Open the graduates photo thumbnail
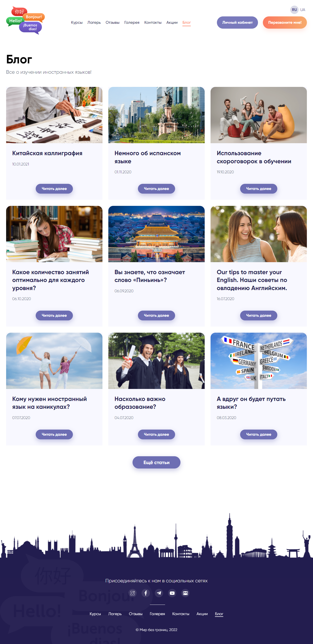 [156, 361]
